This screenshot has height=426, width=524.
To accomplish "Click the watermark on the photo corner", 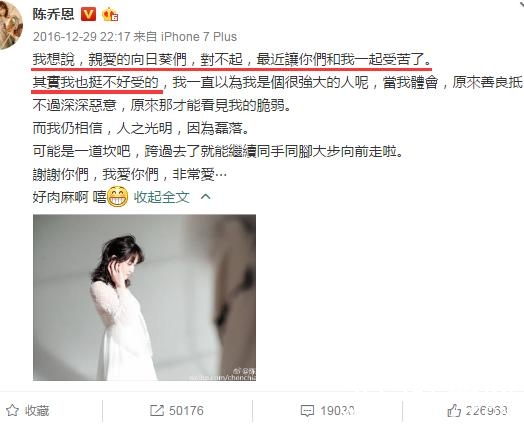I will (x=239, y=375).
